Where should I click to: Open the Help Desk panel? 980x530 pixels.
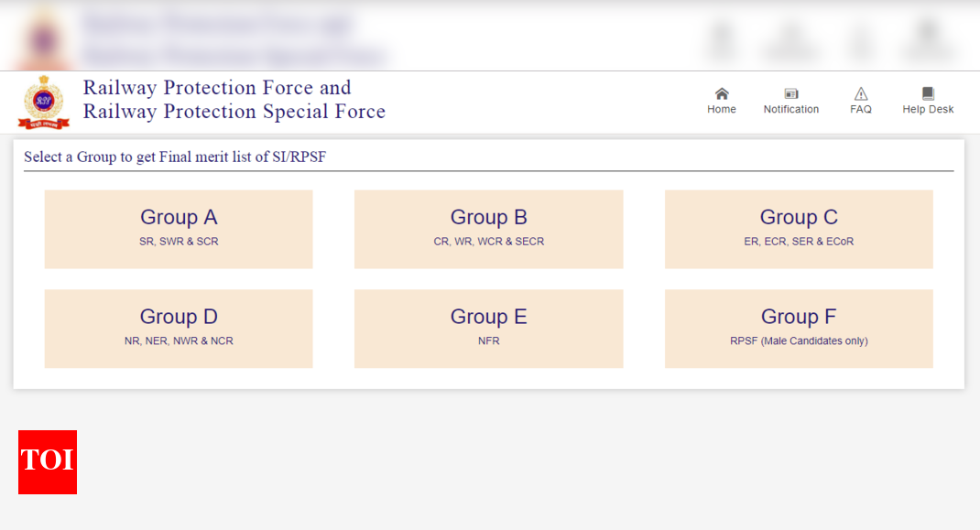[927, 100]
